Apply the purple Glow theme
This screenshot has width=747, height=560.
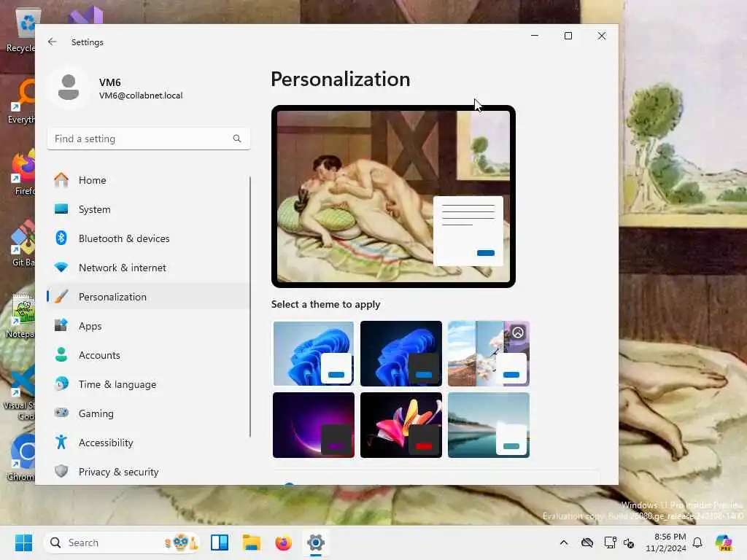coord(314,425)
